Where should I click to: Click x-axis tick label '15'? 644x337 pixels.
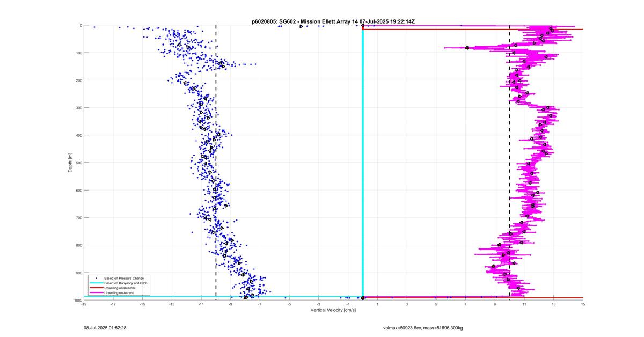click(x=583, y=304)
